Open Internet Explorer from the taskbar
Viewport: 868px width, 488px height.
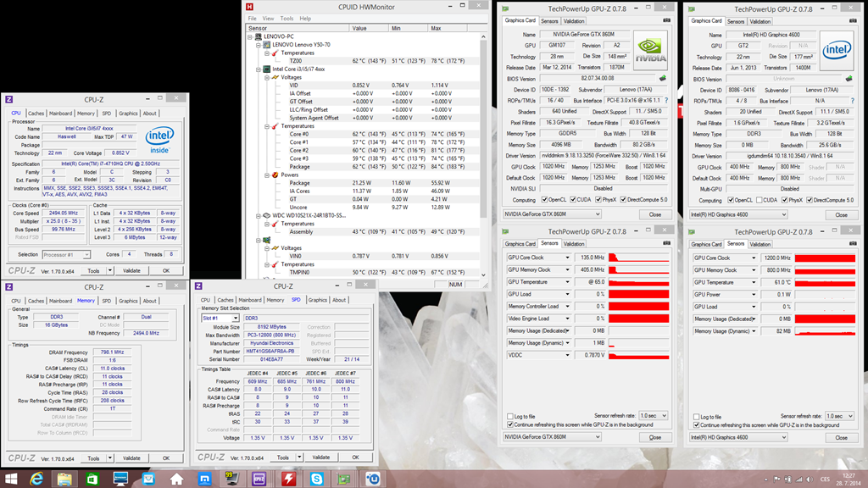pyautogui.click(x=38, y=479)
